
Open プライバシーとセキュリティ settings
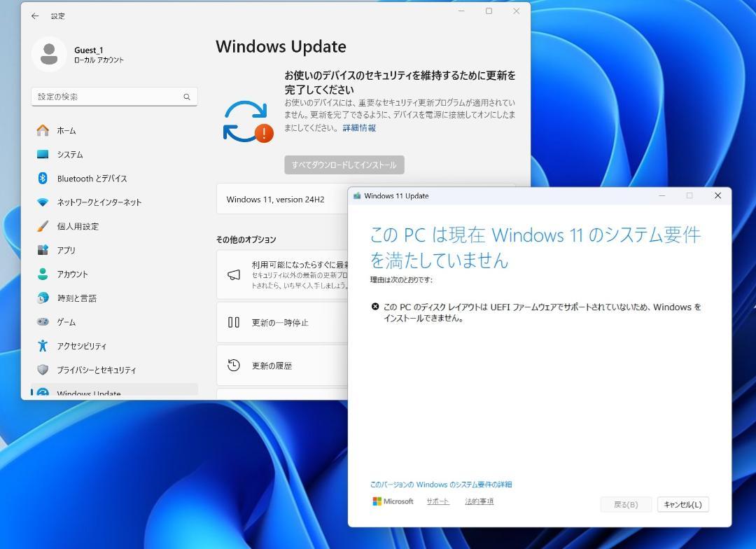point(114,370)
